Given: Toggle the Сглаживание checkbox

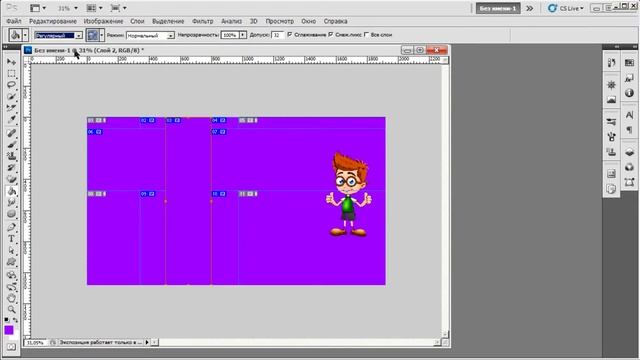Looking at the screenshot, I should point(290,35).
